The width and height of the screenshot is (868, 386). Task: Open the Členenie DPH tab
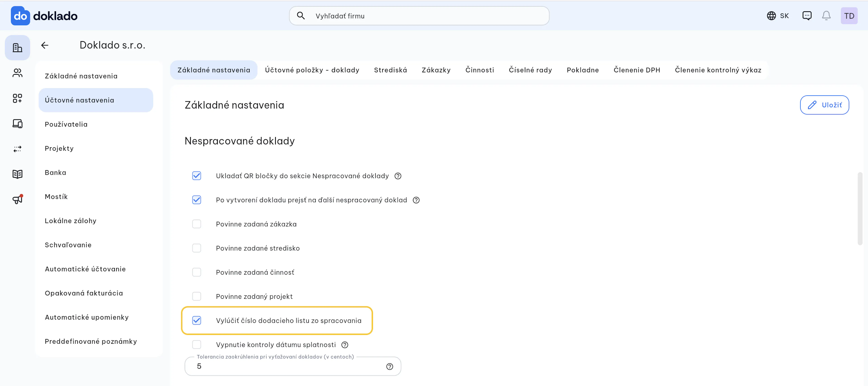click(637, 70)
